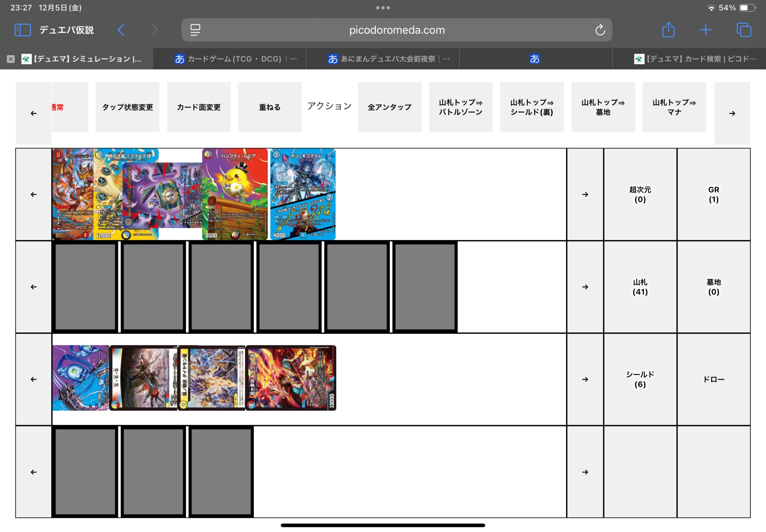Open the 山札 (41) deck zone
The image size is (766, 532).
[x=640, y=287]
